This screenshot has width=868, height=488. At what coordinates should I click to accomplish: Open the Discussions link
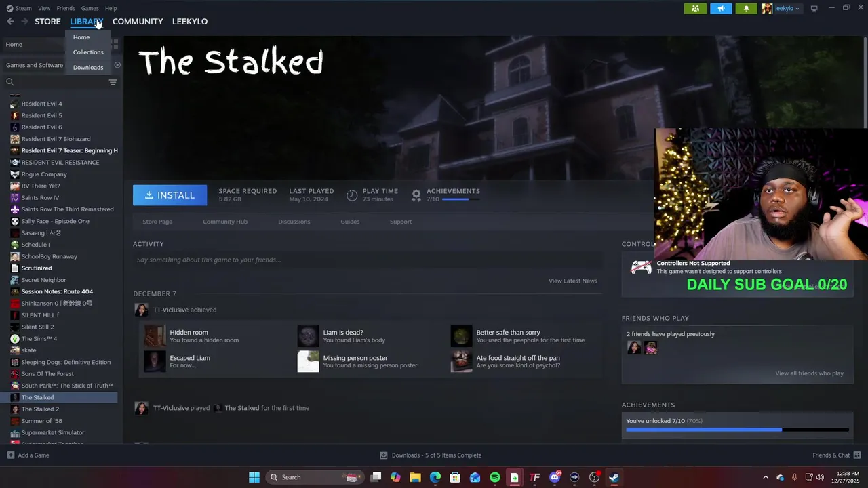click(x=294, y=222)
